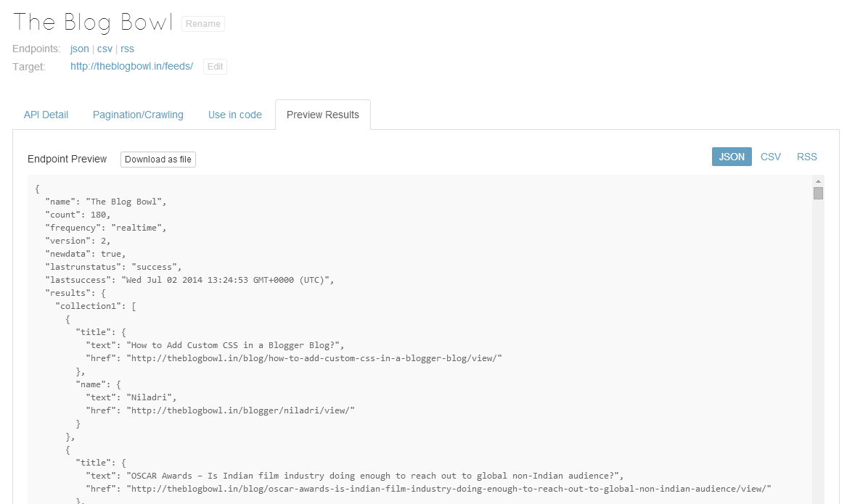Open the Pagination/Crawling tab
Viewport: 847px width, 504px height.
[x=138, y=115]
